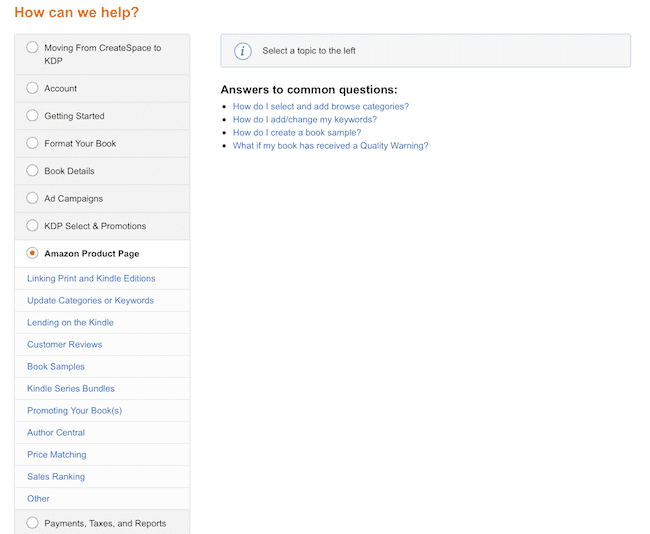Go to the Sales Ranking subtopic
The height and width of the screenshot is (534, 650).
coord(56,476)
